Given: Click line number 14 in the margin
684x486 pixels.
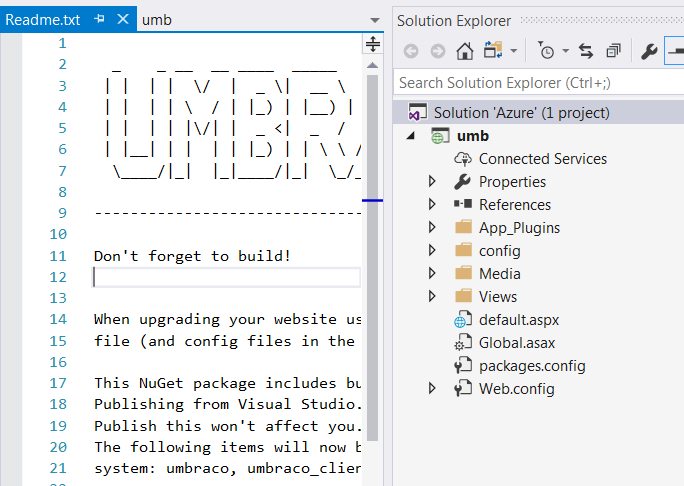Looking at the screenshot, I should 58,319.
